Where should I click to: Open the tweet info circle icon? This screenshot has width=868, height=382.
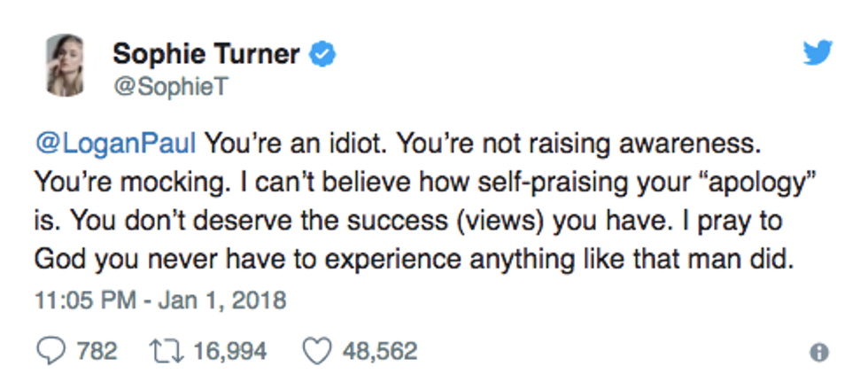[820, 353]
